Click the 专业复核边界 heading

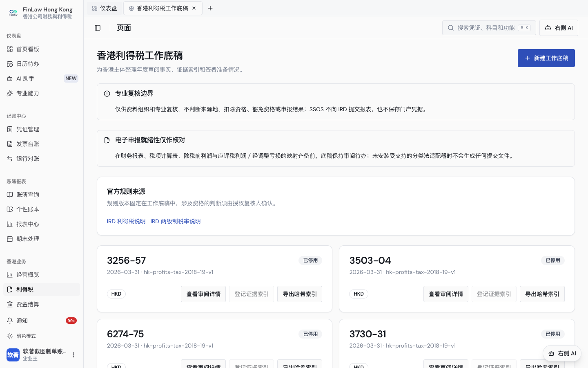(x=134, y=93)
